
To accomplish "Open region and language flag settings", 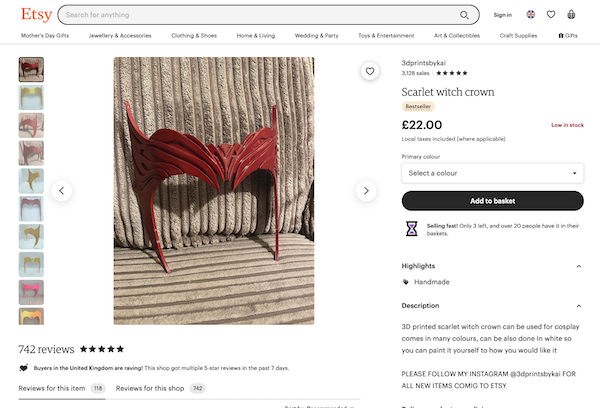I will [x=530, y=15].
